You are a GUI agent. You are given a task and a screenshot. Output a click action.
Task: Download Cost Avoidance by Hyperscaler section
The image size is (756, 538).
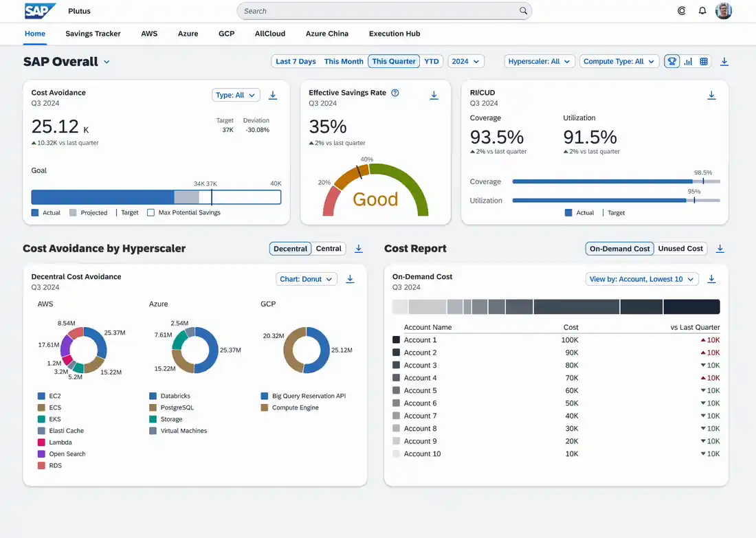pyautogui.click(x=359, y=248)
